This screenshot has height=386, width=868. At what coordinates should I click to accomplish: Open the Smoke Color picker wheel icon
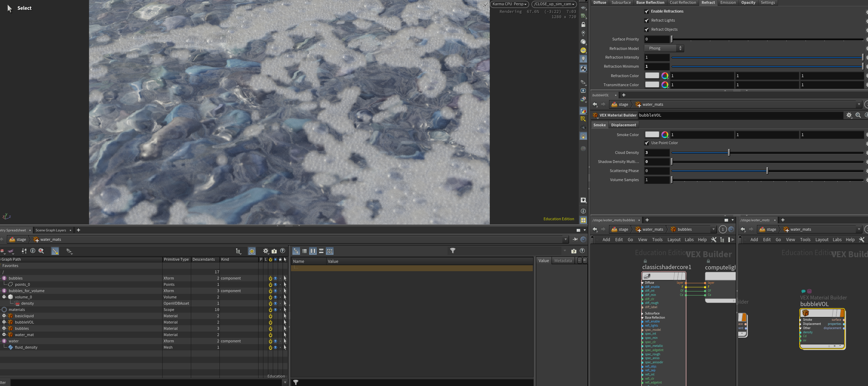pos(665,135)
